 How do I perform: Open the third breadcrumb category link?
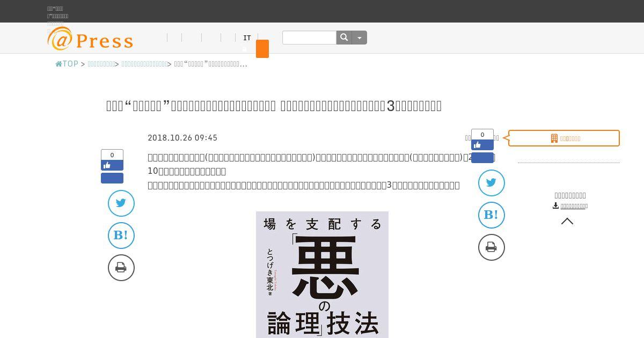[x=144, y=64]
